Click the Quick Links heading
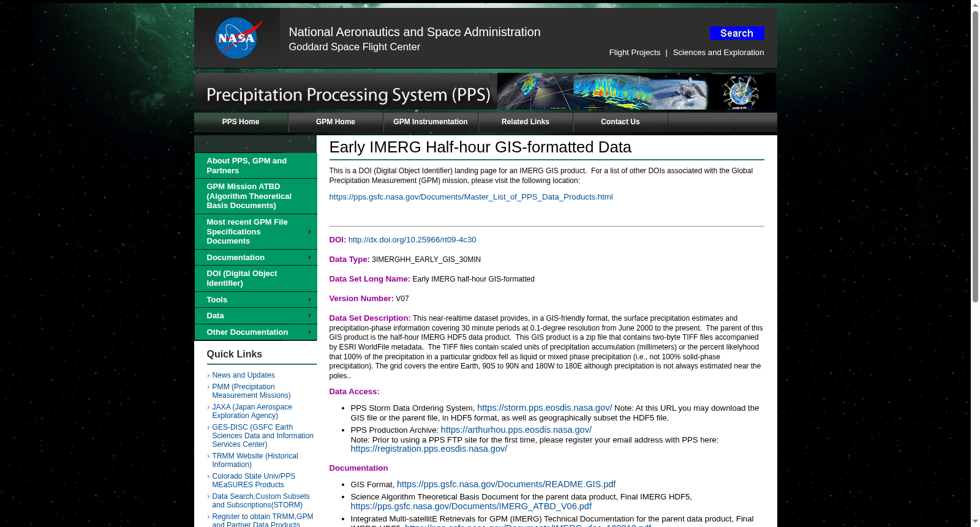 [x=234, y=354]
